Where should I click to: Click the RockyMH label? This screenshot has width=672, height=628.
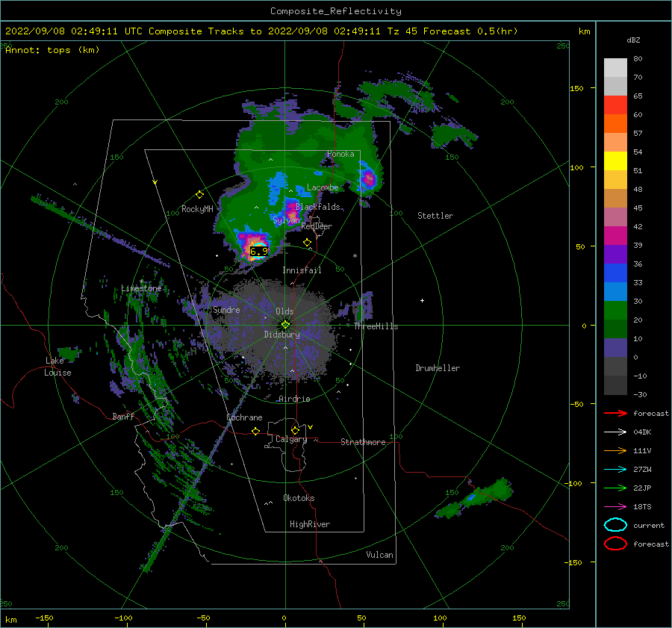click(197, 209)
